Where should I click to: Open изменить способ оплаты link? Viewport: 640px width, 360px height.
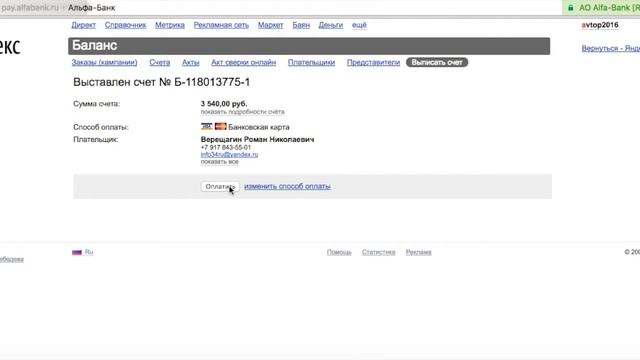click(287, 186)
